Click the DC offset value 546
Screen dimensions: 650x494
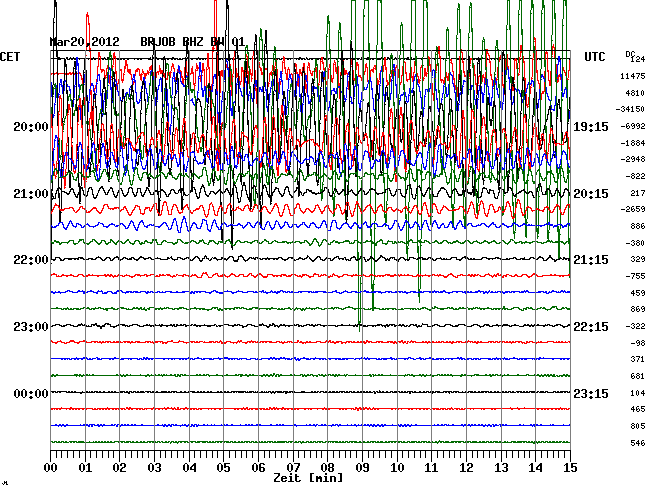638,443
